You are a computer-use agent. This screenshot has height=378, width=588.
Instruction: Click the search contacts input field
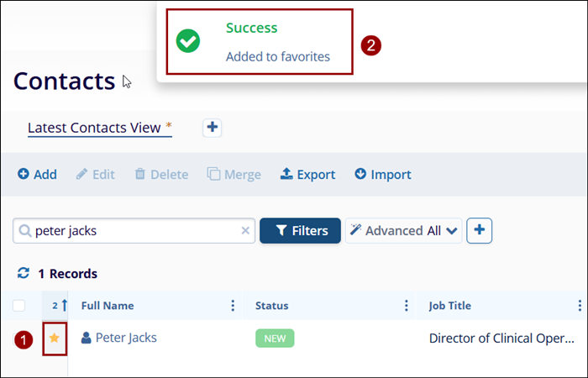click(134, 231)
